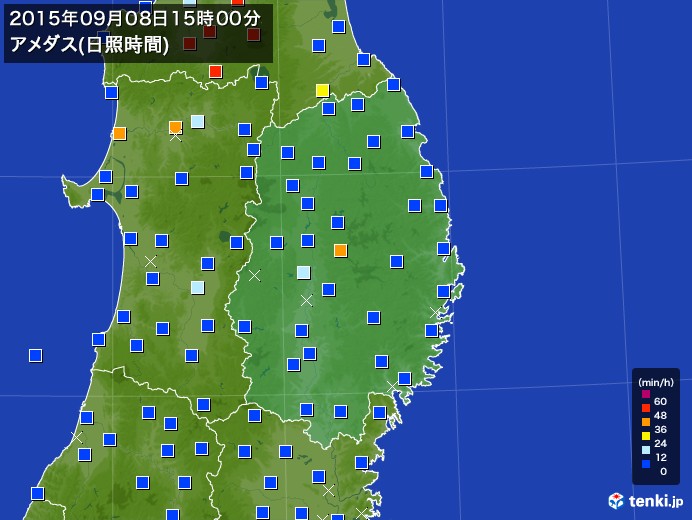
Task: Select the orange marker overlapping a white X
Action: click(x=176, y=127)
